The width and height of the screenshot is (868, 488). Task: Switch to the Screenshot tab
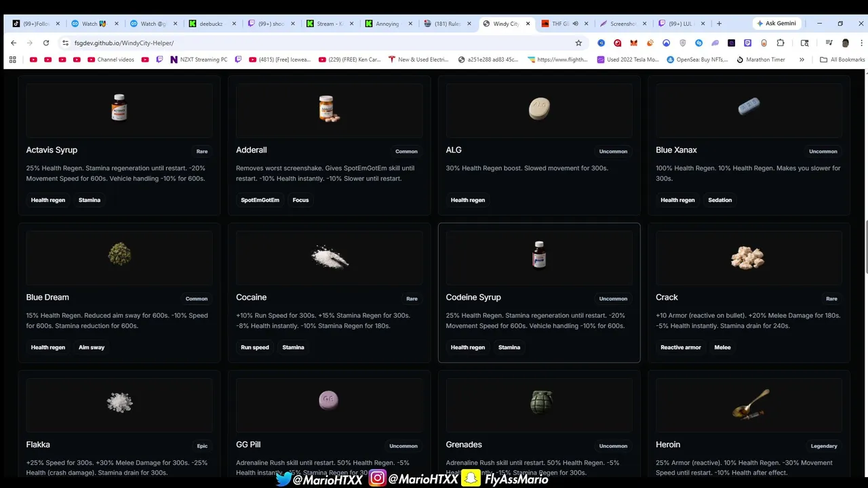[623, 24]
